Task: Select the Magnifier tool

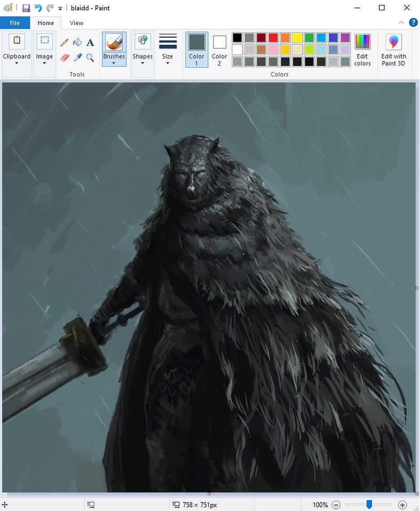Action: coord(90,58)
